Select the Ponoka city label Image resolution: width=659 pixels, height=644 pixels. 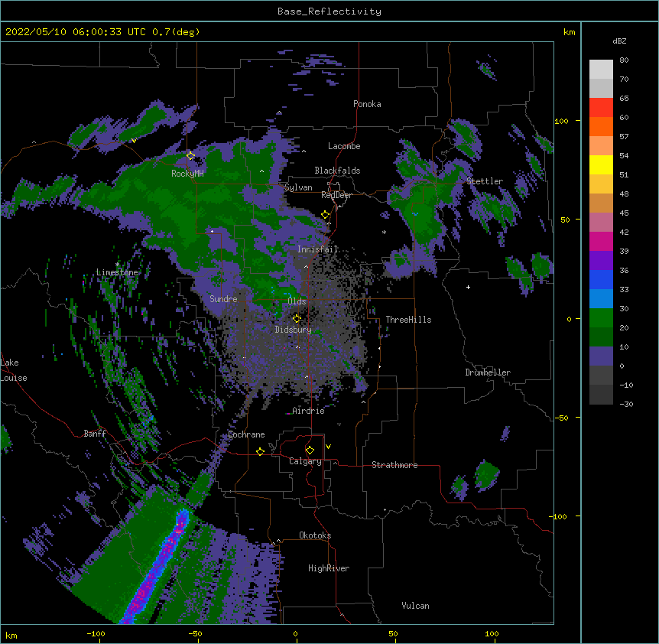367,104
